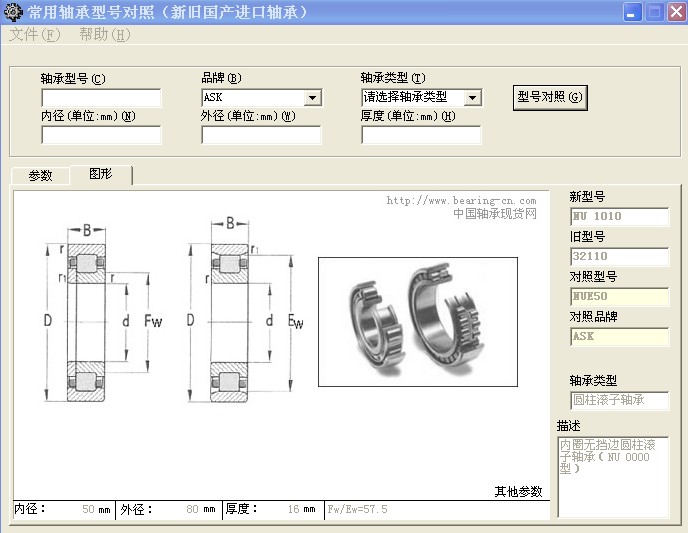Click the Fw bearing cross-section diagram
The width and height of the screenshot is (688, 533).
pos(103,312)
